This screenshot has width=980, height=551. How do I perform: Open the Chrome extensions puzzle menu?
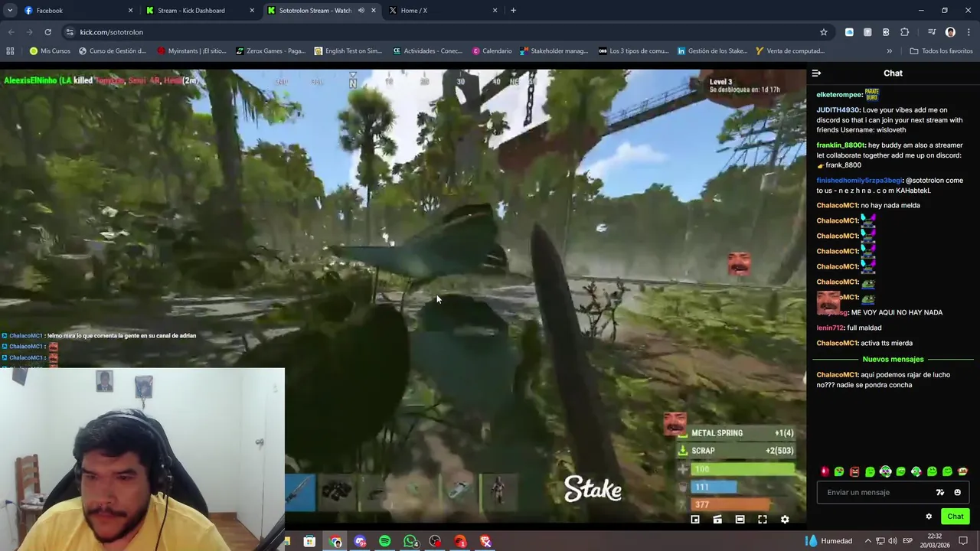[905, 32]
